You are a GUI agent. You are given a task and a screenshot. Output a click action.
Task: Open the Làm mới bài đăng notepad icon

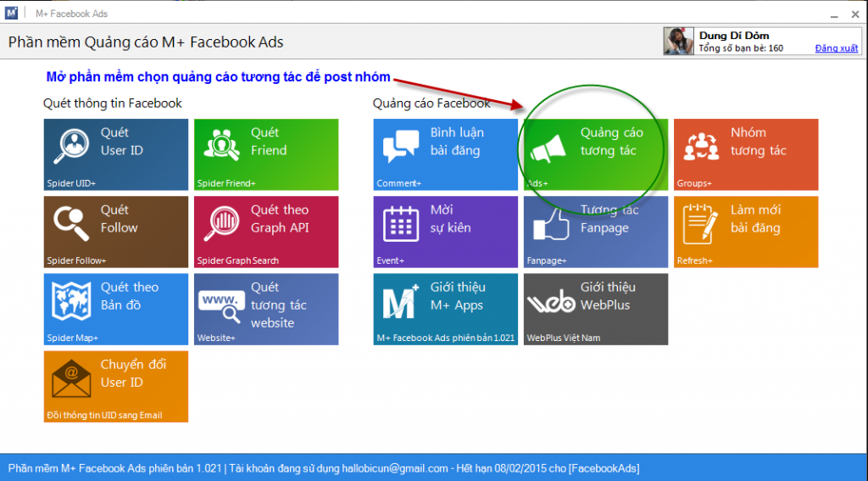700,224
